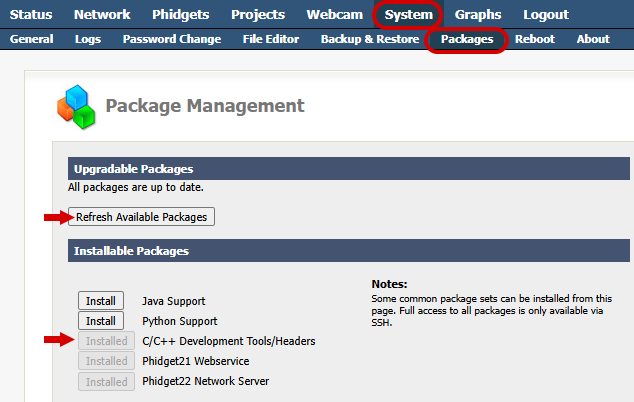
Task: Open the Webcam section
Action: point(335,15)
